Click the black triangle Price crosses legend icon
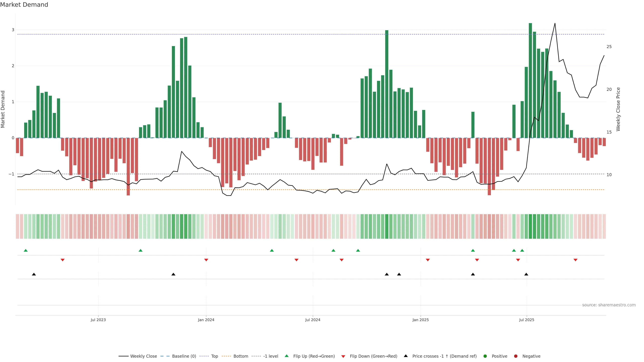The width and height of the screenshot is (644, 362). pyautogui.click(x=406, y=356)
